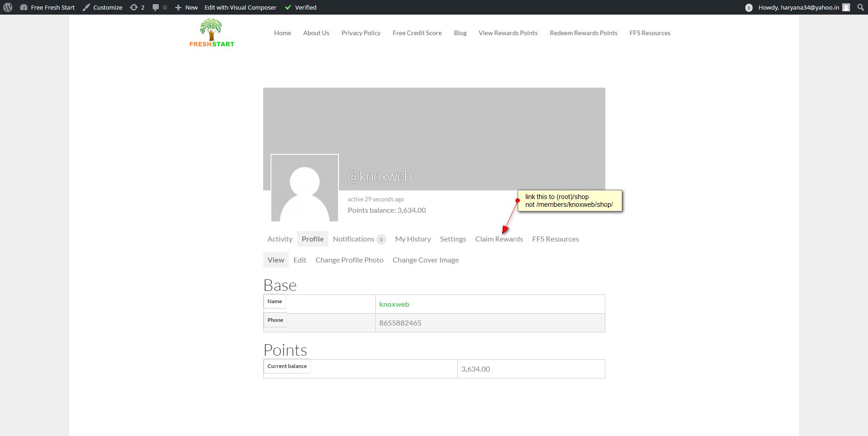Click the Current balance value 3,634.00
This screenshot has width=868, height=436.
[x=475, y=369]
